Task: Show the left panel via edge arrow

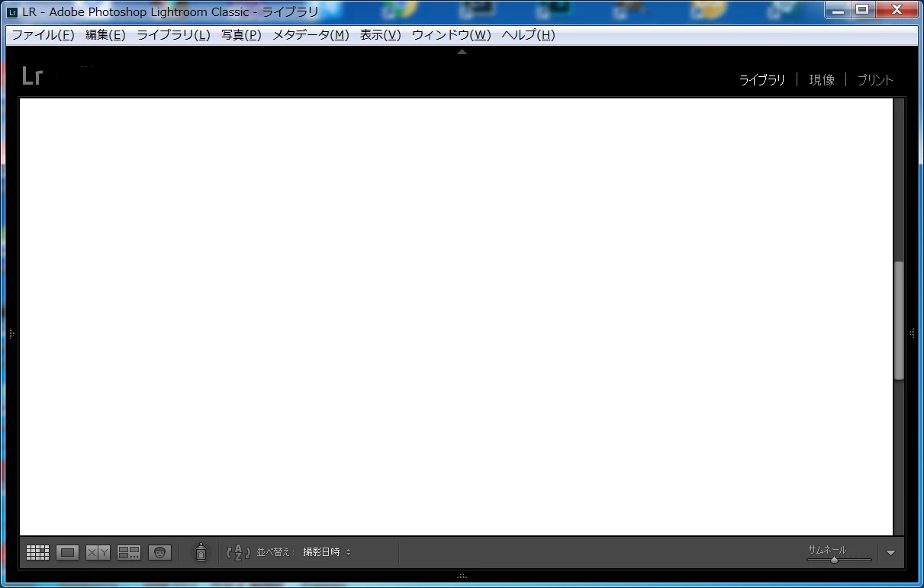Action: (11, 333)
